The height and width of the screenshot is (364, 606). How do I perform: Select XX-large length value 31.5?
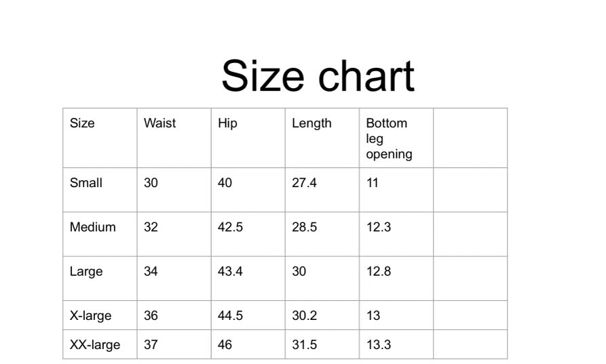point(304,345)
